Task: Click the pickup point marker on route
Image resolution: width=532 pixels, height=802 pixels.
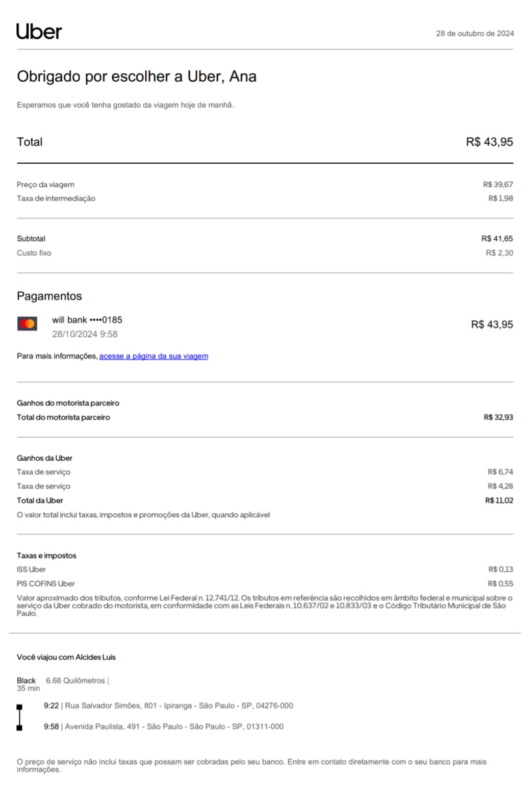Action: pyautogui.click(x=19, y=707)
